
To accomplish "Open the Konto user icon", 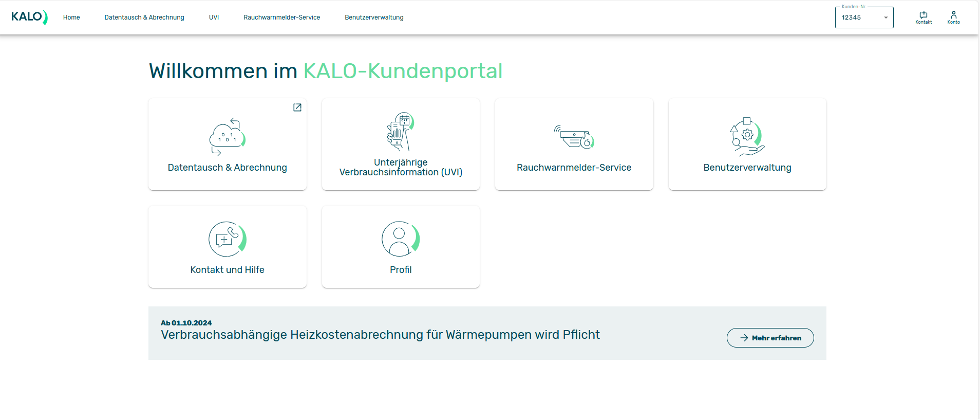I will pyautogui.click(x=953, y=17).
